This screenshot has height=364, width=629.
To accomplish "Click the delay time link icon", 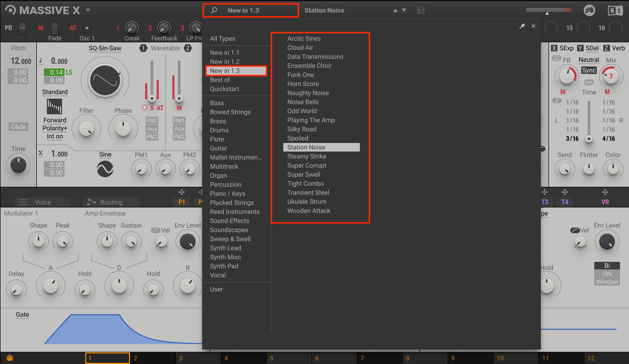I will tap(589, 82).
